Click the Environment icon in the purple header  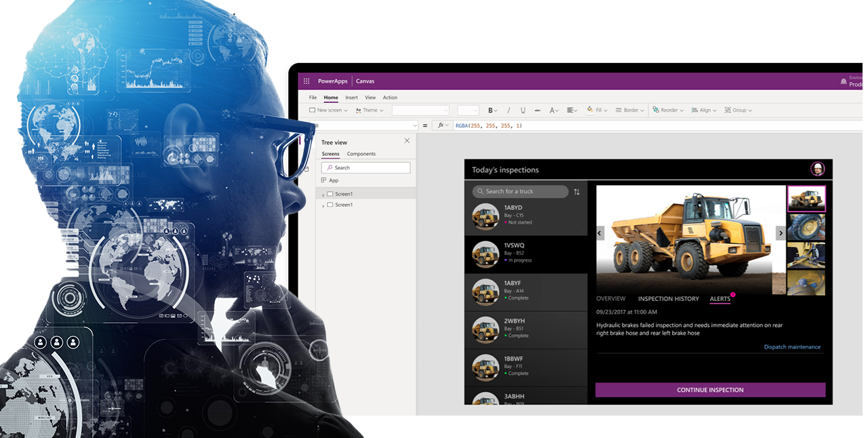(x=844, y=81)
